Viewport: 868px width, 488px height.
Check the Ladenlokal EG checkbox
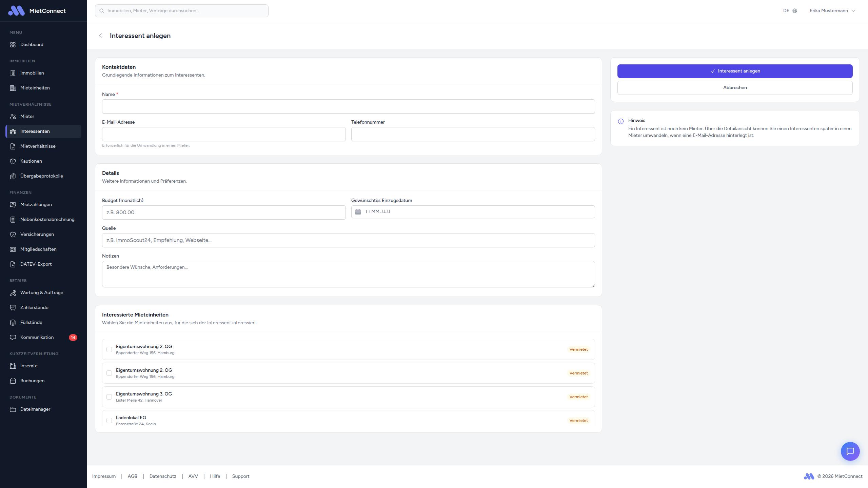click(109, 421)
